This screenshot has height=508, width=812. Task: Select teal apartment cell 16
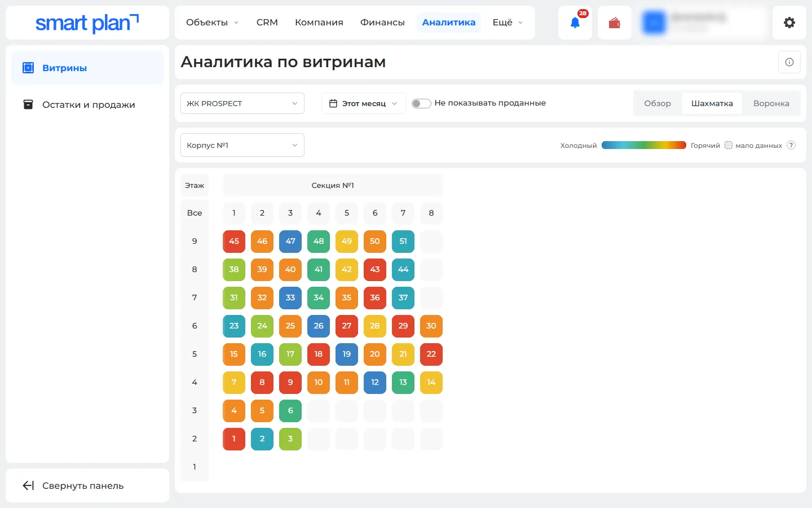[x=262, y=354]
